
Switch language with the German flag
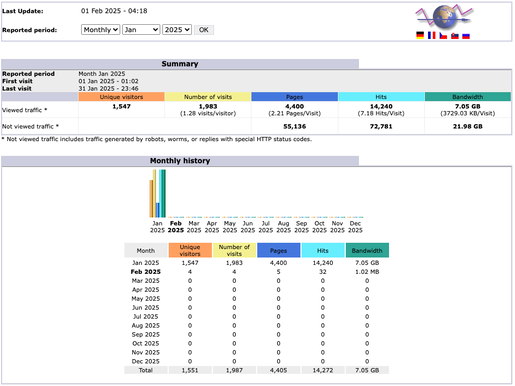point(420,35)
